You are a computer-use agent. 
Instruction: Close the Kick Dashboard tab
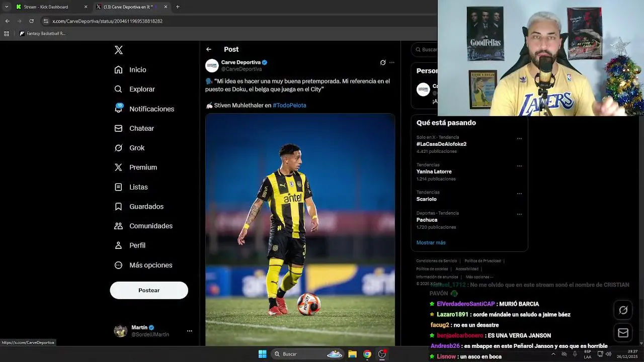86,7
